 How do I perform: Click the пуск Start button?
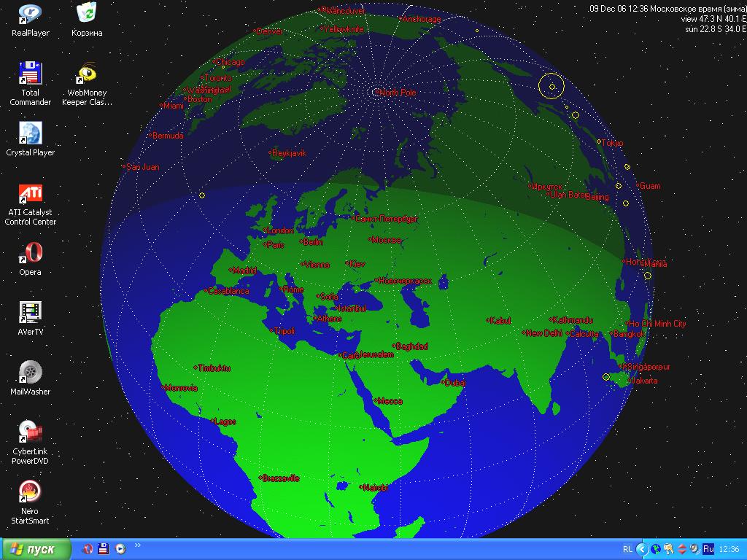[x=36, y=549]
